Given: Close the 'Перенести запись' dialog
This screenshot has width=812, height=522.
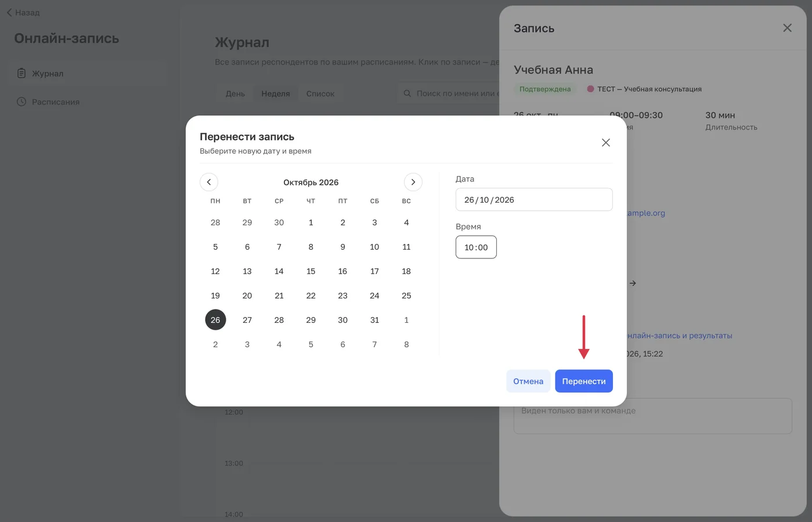Looking at the screenshot, I should (605, 142).
